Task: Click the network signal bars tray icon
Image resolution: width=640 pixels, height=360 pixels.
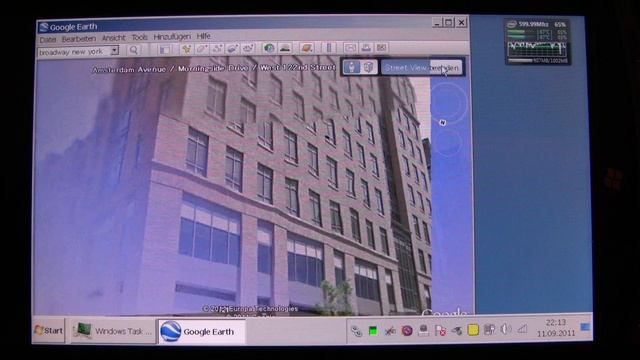Action: [x=522, y=329]
